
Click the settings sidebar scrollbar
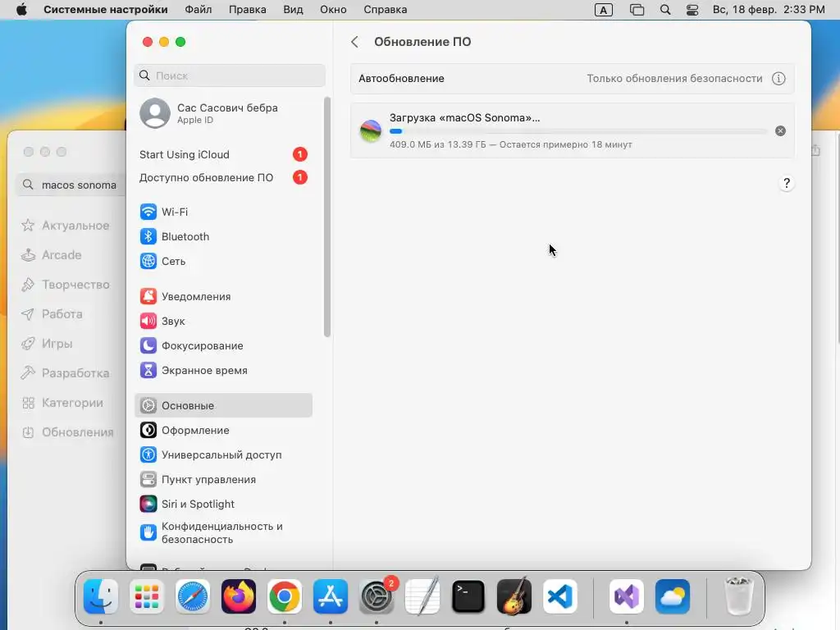(326, 217)
